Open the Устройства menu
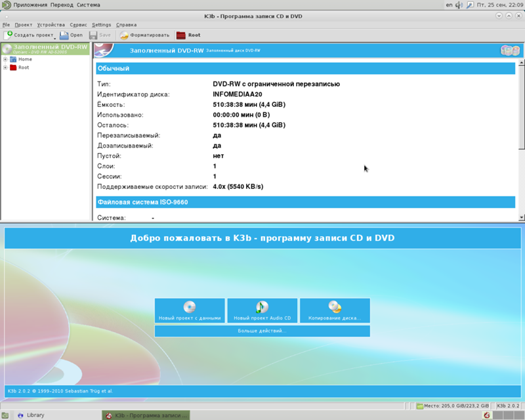The height and width of the screenshot is (420, 525). (x=51, y=25)
